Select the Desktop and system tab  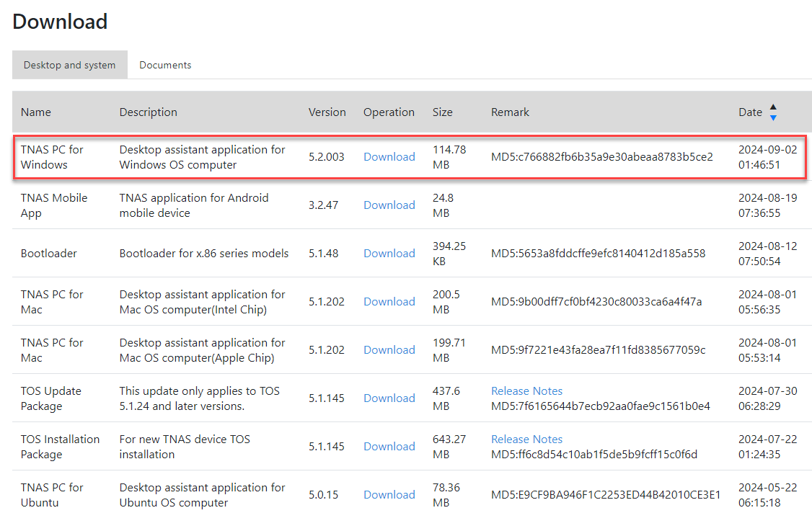tap(70, 65)
